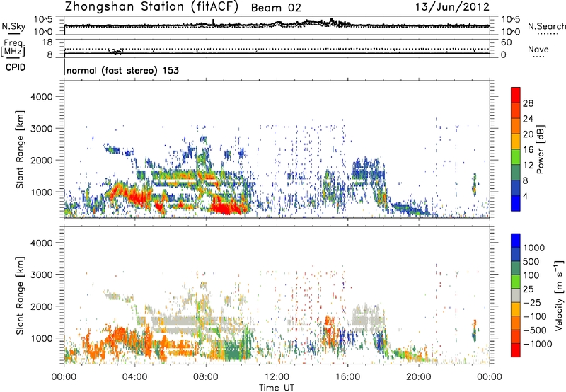Select the CPID label

(x=16, y=67)
